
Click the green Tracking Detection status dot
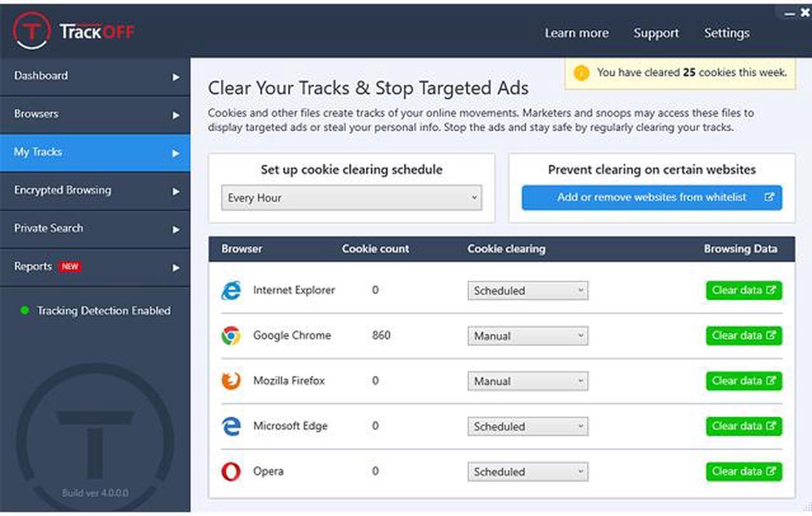25,311
